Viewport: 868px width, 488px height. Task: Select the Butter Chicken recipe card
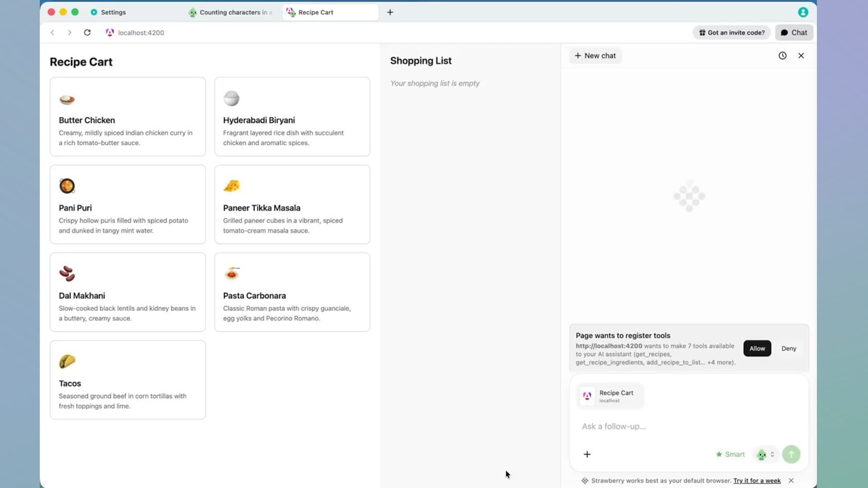pyautogui.click(x=127, y=117)
